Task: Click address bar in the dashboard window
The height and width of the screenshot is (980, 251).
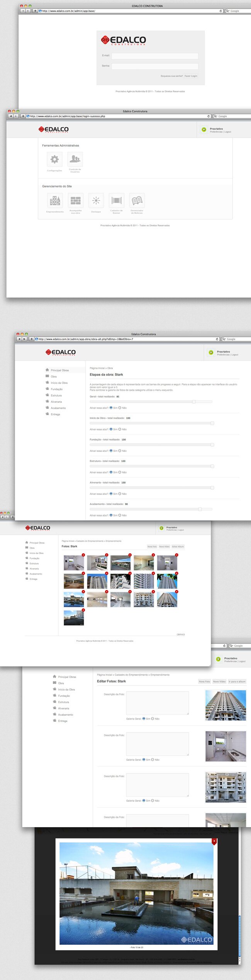Action: pos(119,116)
